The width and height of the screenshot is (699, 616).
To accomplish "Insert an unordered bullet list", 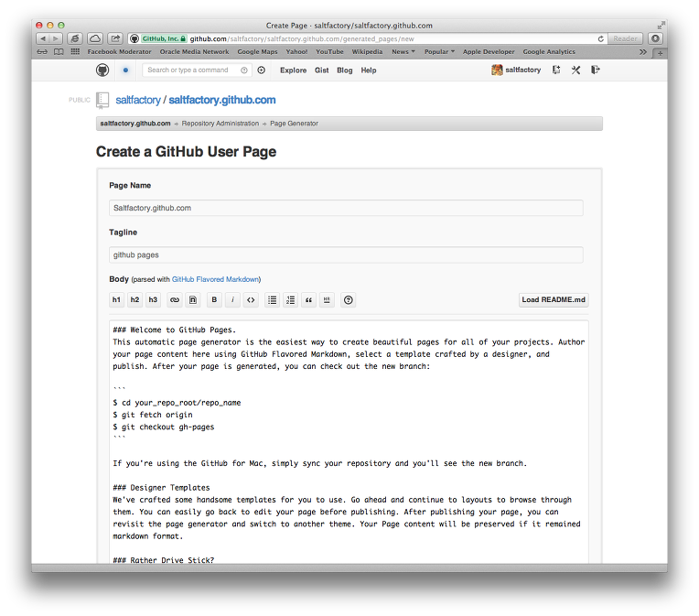I will [273, 299].
